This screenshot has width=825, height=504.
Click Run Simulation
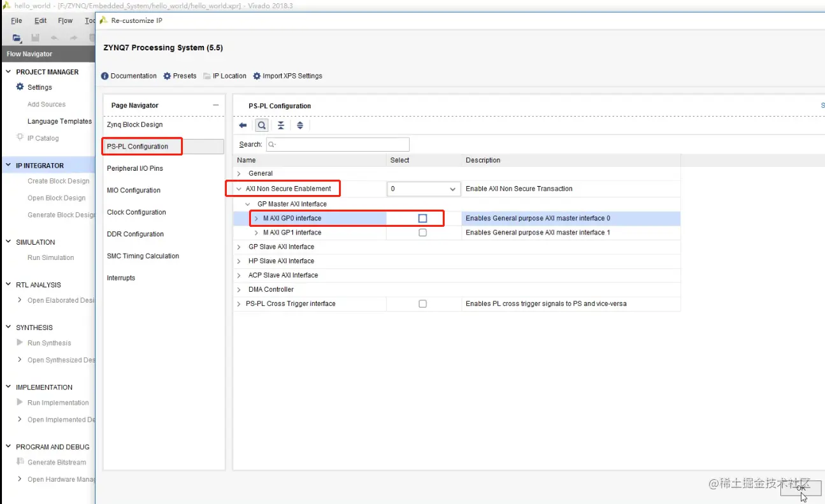51,258
